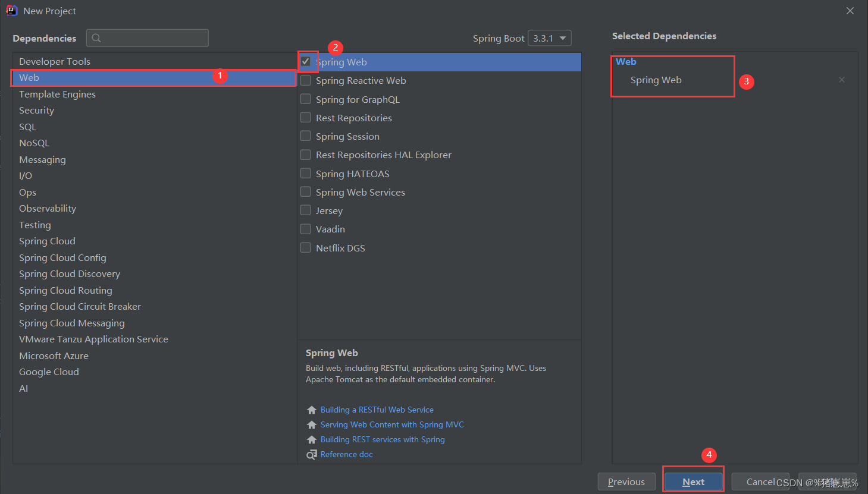Select the Ops category
Viewport: 868px width, 494px height.
[x=154, y=192]
